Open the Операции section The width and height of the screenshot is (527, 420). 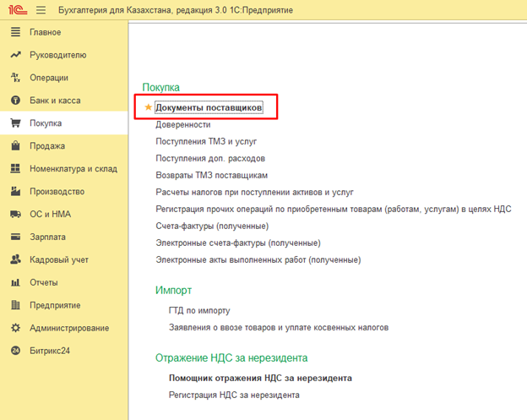tap(49, 78)
